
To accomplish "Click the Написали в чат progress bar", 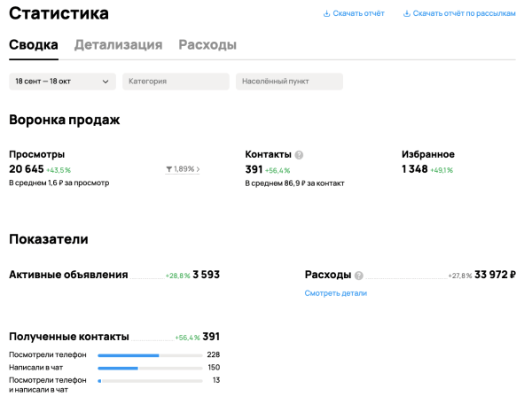I will pyautogui.click(x=150, y=368).
